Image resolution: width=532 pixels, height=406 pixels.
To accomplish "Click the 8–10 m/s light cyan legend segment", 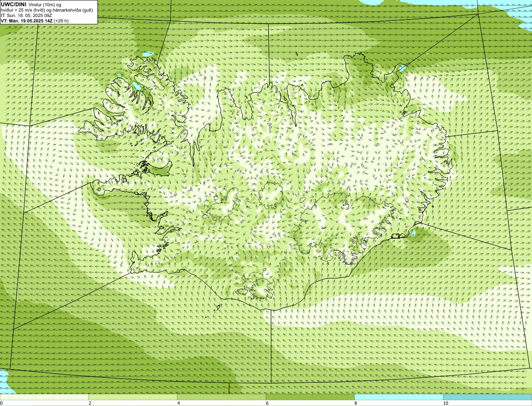I will pos(399,397).
